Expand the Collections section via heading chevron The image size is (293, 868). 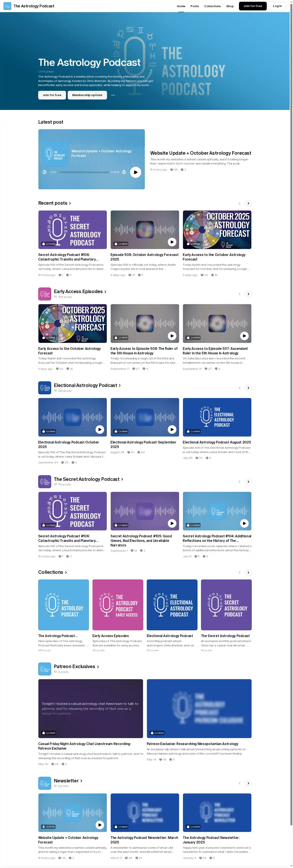(x=66, y=573)
